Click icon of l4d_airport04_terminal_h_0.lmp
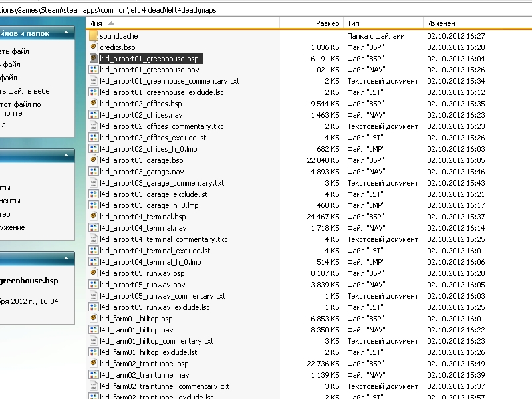The width and height of the screenshot is (532, 399). [x=93, y=261]
